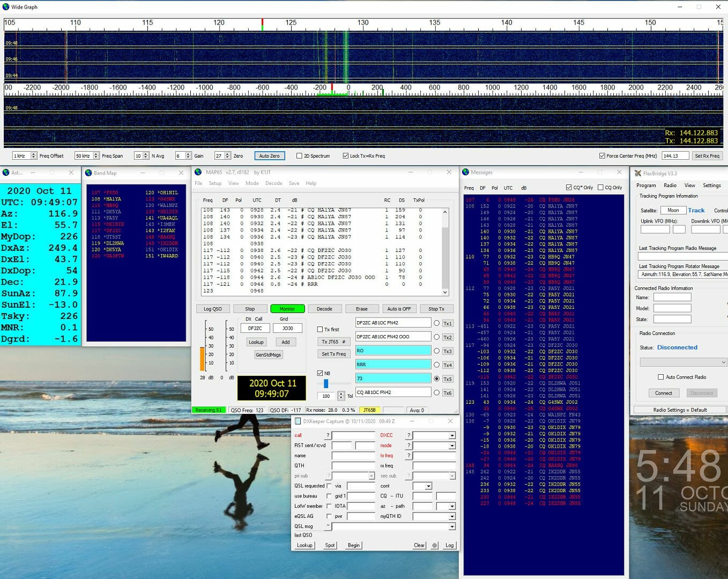
Task: Select the Tx3 message radio button
Action: click(436, 351)
